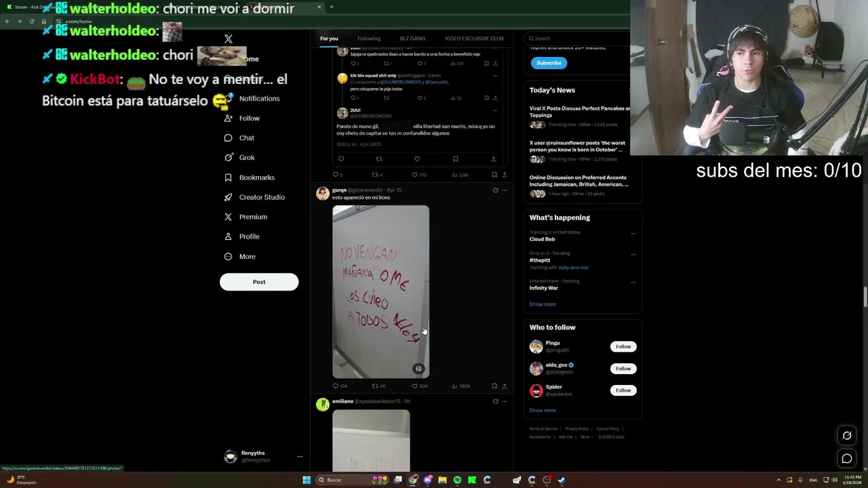
Task: Open the Baby Jane Doe trending link
Action: click(x=573, y=268)
